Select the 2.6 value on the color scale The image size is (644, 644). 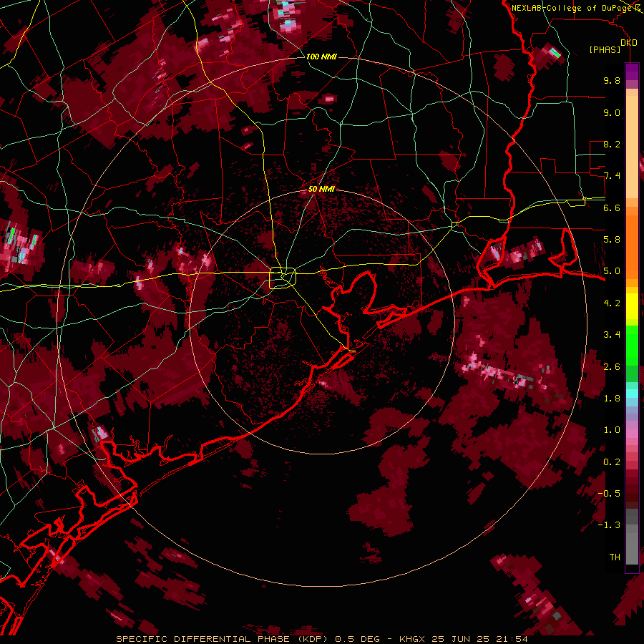point(612,367)
